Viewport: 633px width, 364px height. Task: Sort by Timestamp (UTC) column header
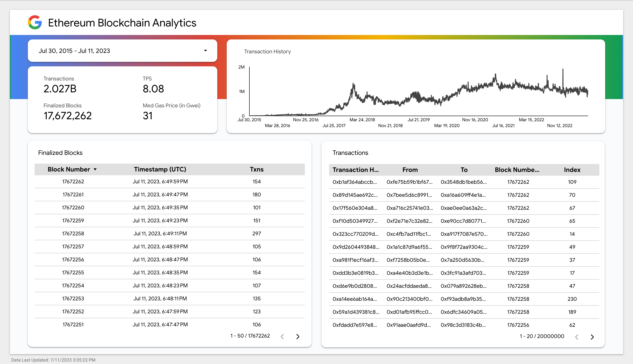(x=160, y=169)
